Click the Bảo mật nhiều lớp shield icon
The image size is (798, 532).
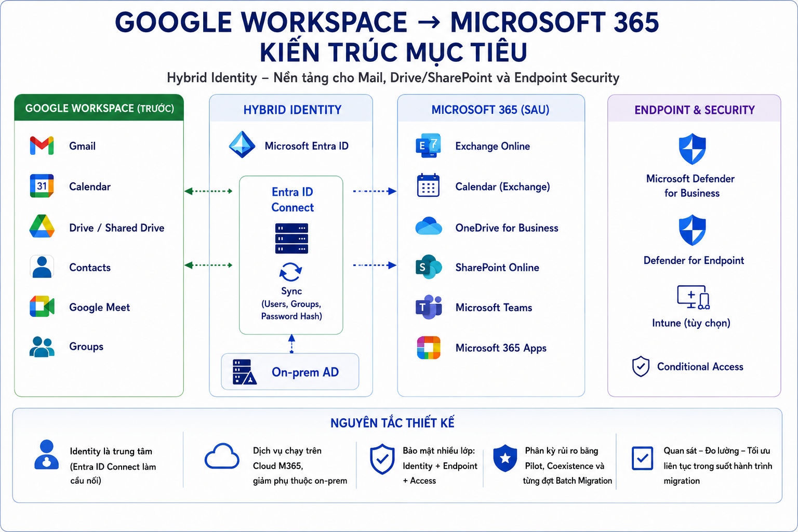[x=382, y=459]
